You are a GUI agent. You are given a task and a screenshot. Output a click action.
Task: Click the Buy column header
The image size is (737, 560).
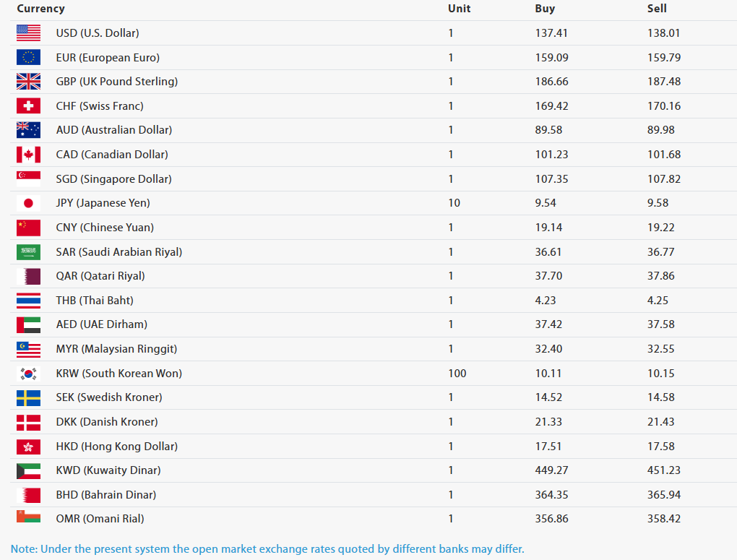pos(545,9)
